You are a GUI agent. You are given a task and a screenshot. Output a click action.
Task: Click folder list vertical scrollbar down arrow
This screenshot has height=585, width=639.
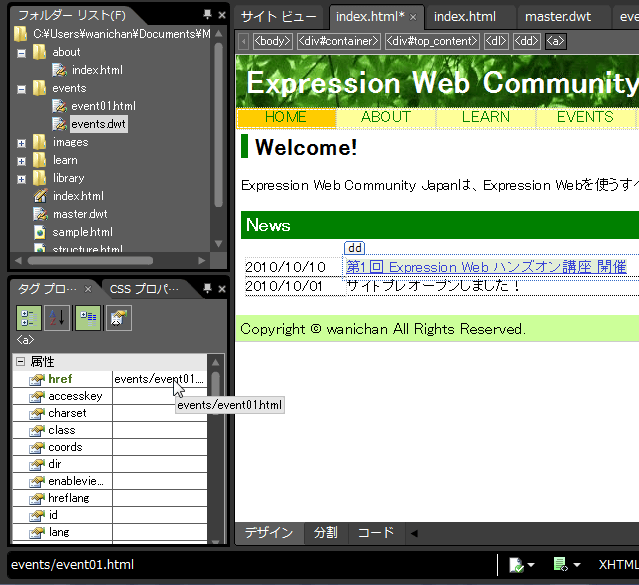pos(218,244)
